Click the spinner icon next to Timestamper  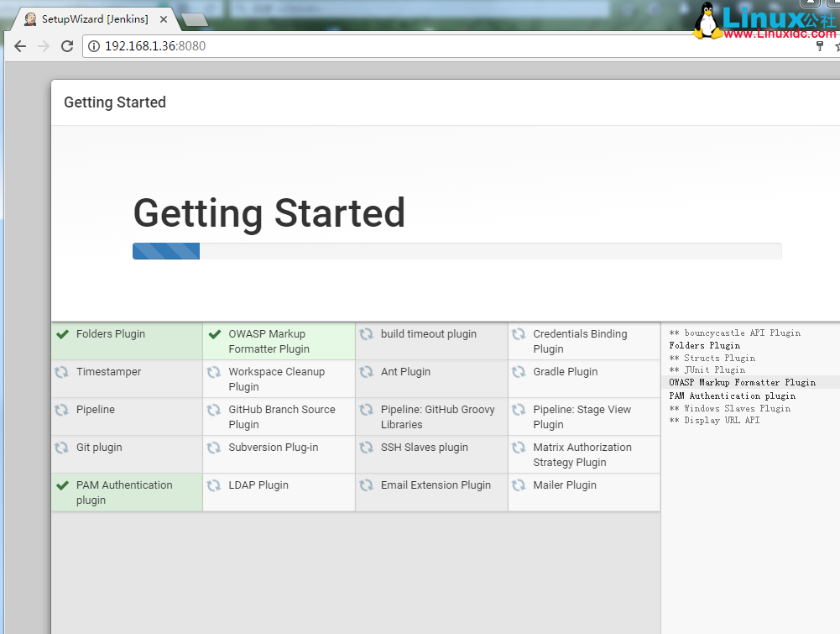62,371
